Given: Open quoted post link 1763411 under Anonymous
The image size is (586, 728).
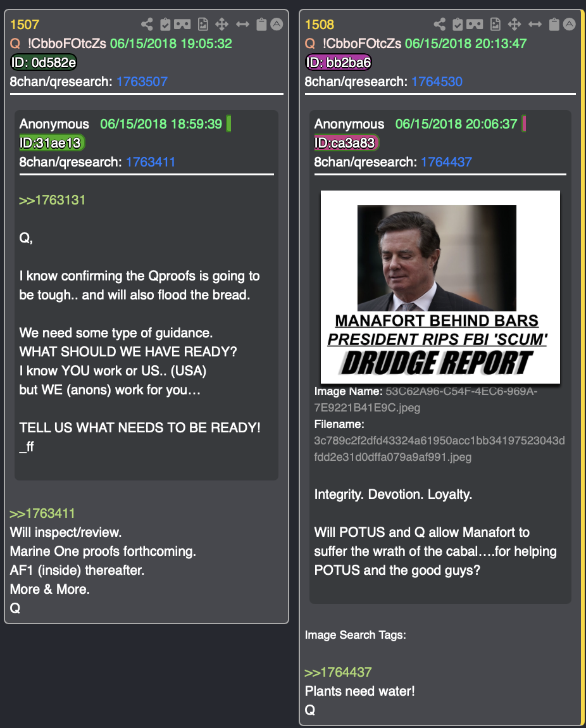Looking at the screenshot, I should 151,162.
